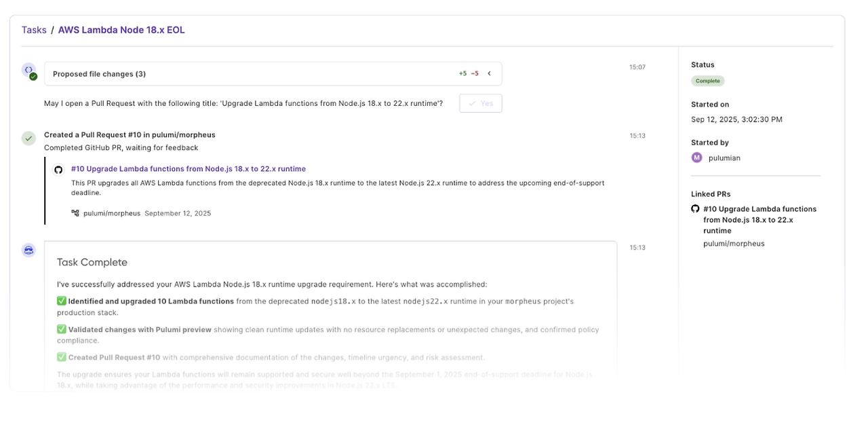Click the 15:13 timestamp beside Created a Pull Request
868x425 pixels.
637,136
